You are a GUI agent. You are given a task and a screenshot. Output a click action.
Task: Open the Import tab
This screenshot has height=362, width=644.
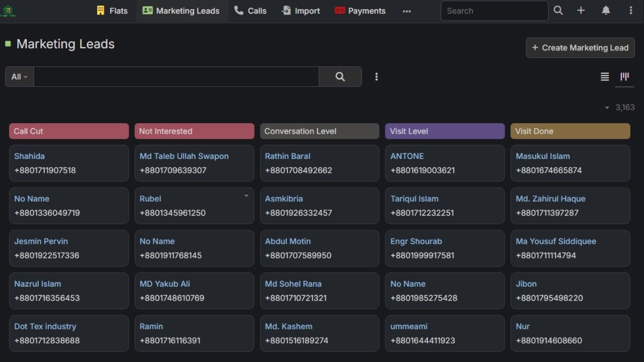coord(300,11)
